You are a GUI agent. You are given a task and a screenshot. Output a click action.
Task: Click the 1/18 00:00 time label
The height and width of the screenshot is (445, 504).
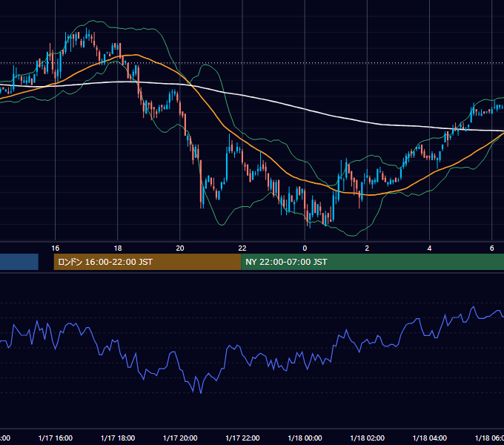coord(305,438)
